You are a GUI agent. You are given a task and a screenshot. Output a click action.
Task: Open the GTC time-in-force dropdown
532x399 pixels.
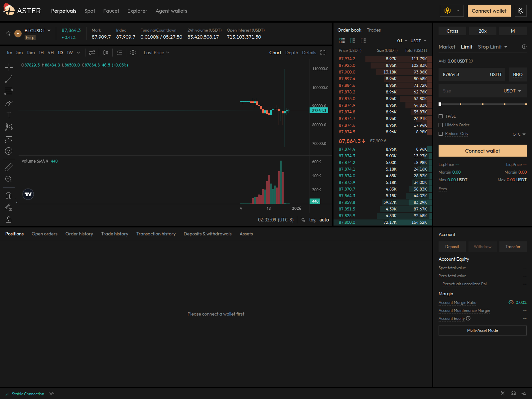tap(519, 134)
